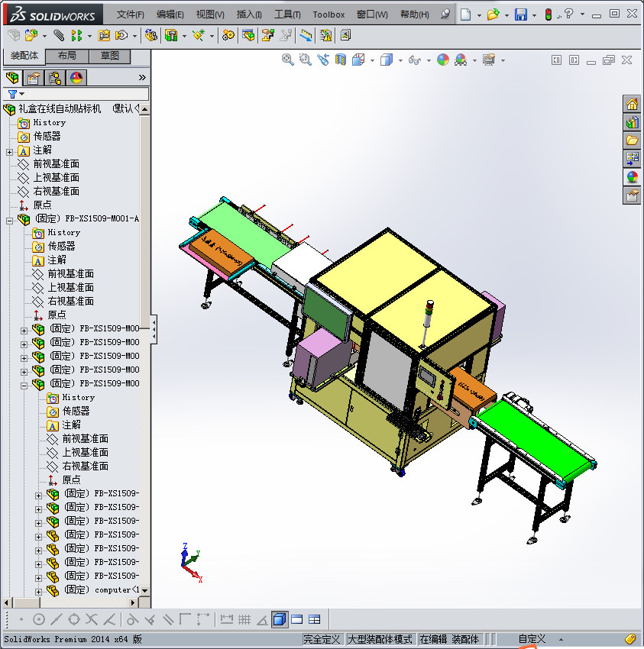Open the units 自定义 dropdown arrow
The width and height of the screenshot is (644, 649).
[561, 640]
